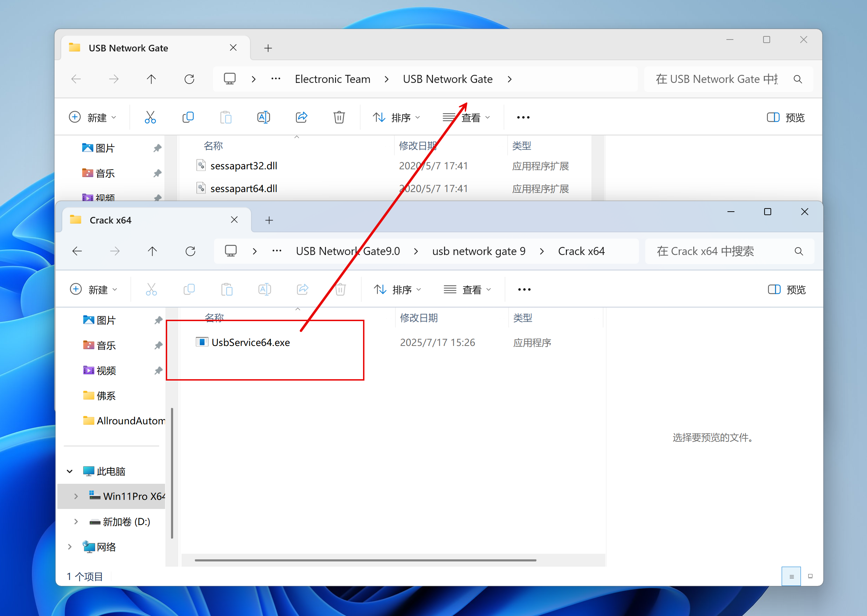The width and height of the screenshot is (867, 616).
Task: Click the share icon in USB Network Gate toolbar
Action: (x=301, y=117)
